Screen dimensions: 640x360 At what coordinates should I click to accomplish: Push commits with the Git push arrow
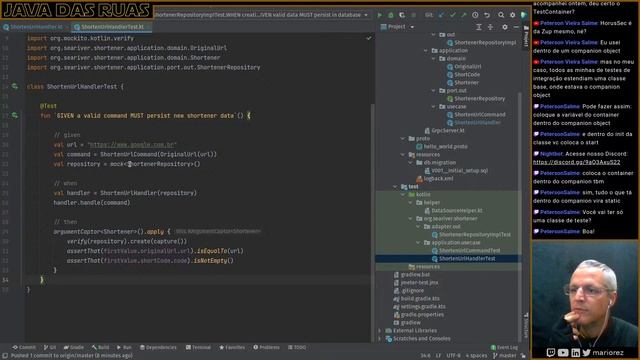point(464,15)
